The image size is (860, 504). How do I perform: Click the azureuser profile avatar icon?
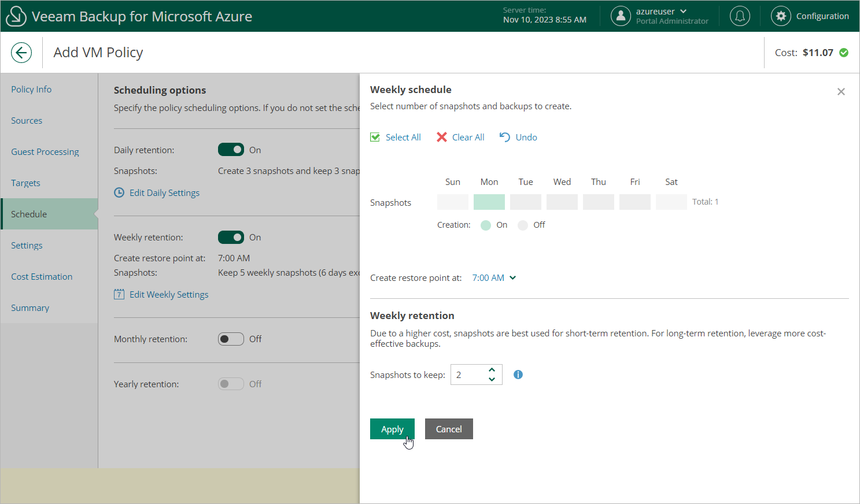coord(621,16)
